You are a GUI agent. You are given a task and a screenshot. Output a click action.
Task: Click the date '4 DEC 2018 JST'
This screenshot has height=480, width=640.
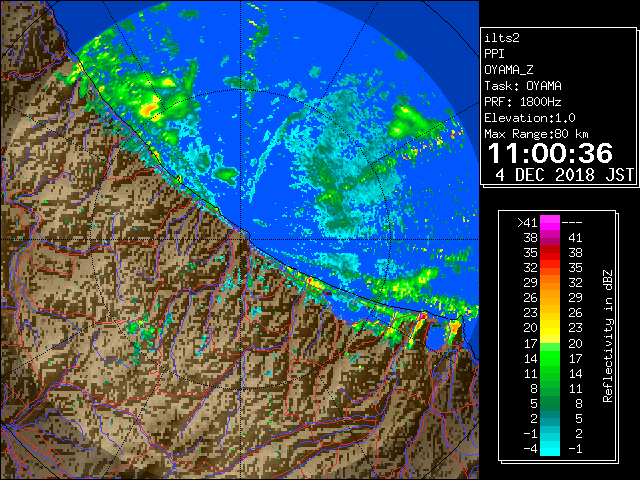[564, 175]
